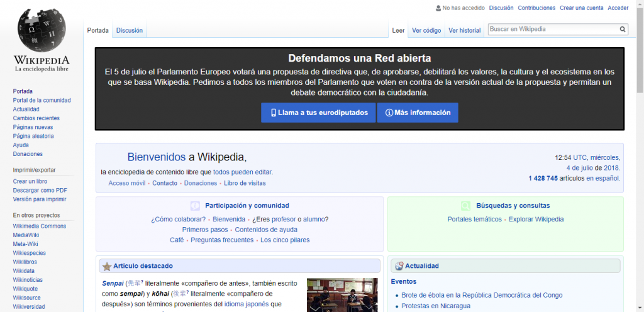Open the Acceso móvil link
The image size is (644, 312).
click(x=127, y=184)
